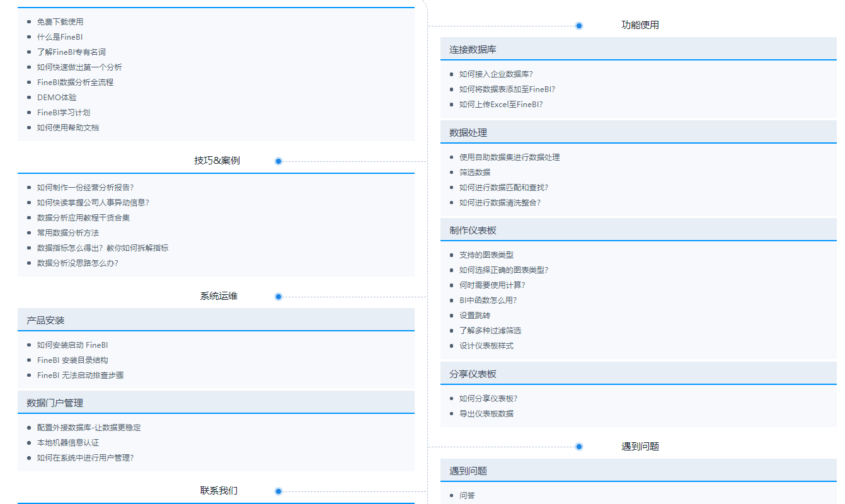Open 支持的图表类型 link
Viewport: 845px width, 504px height.
(486, 255)
